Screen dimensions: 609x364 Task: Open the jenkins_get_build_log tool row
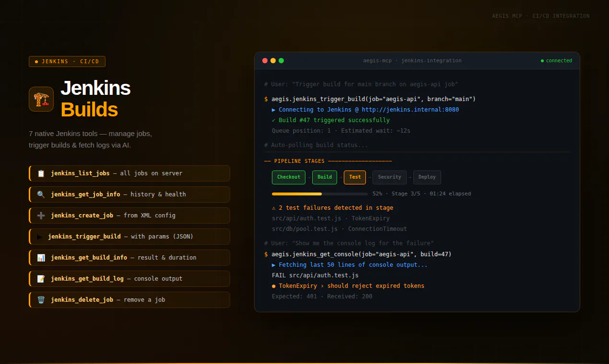click(x=129, y=279)
